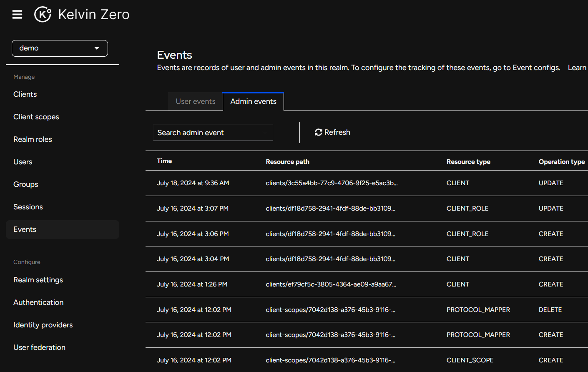Go to Client scopes page
Viewport: 588px width, 372px height.
tap(36, 117)
